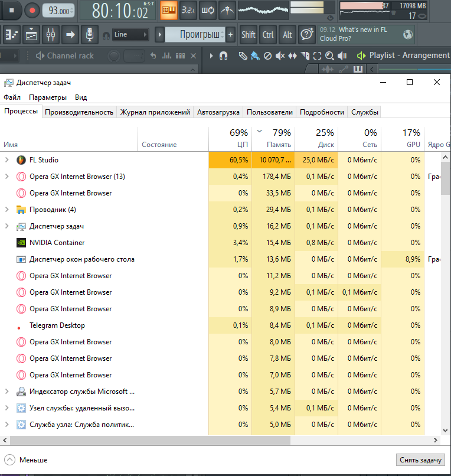The height and width of the screenshot is (476, 451).
Task: Open the Параметры menu
Action: (x=48, y=97)
